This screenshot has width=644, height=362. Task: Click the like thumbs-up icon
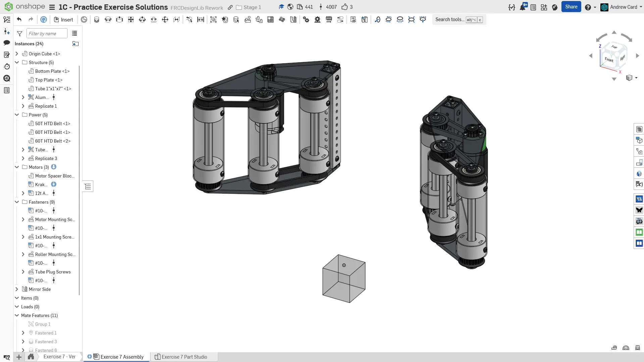coord(344,7)
